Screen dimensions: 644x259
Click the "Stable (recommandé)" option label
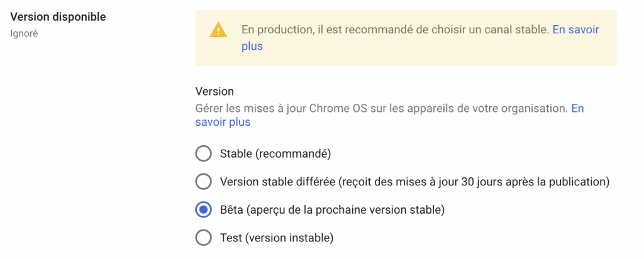[275, 153]
